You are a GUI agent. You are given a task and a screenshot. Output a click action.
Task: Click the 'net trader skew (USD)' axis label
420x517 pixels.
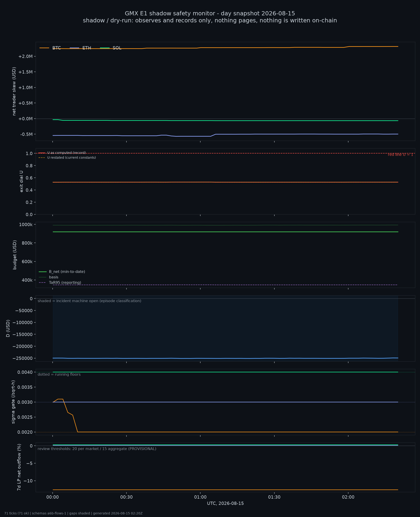[14, 91]
